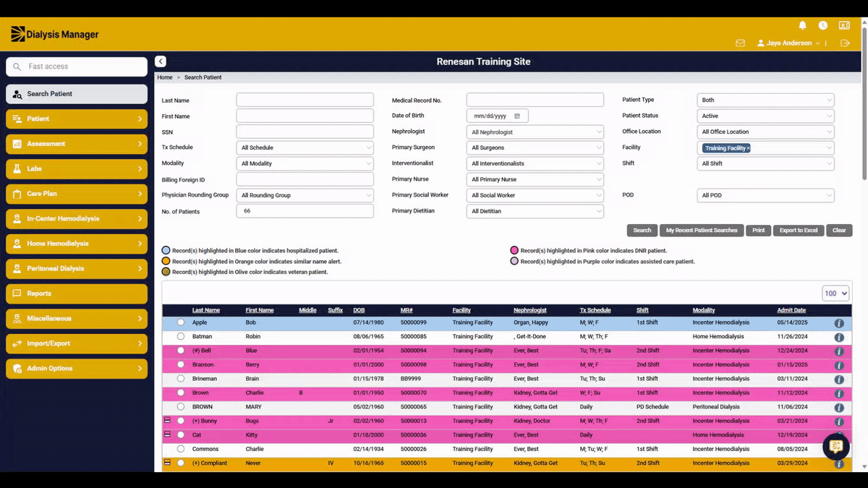Open the page size dropdown showing 100

pos(835,293)
